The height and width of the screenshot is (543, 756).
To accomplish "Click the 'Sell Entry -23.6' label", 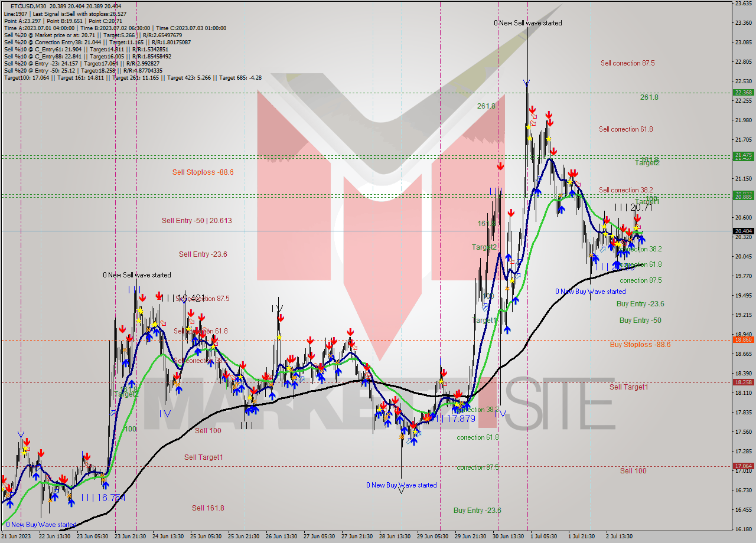I will pyautogui.click(x=203, y=254).
